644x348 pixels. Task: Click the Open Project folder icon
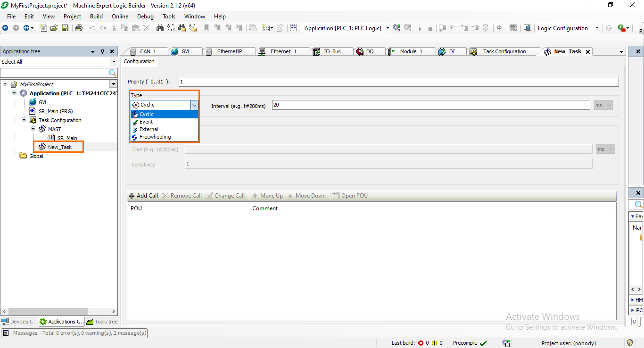(x=54, y=28)
